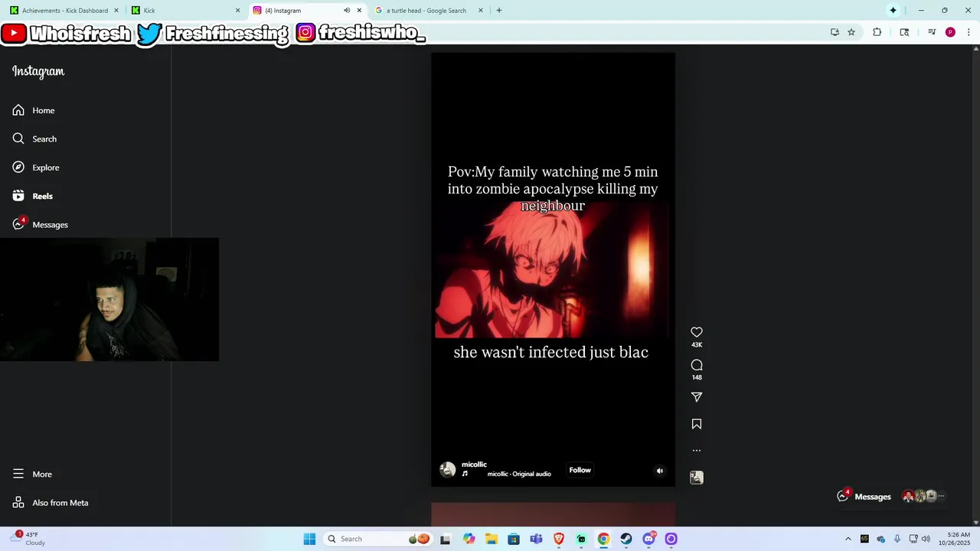Open Microsoft Store from the taskbar

click(514, 539)
